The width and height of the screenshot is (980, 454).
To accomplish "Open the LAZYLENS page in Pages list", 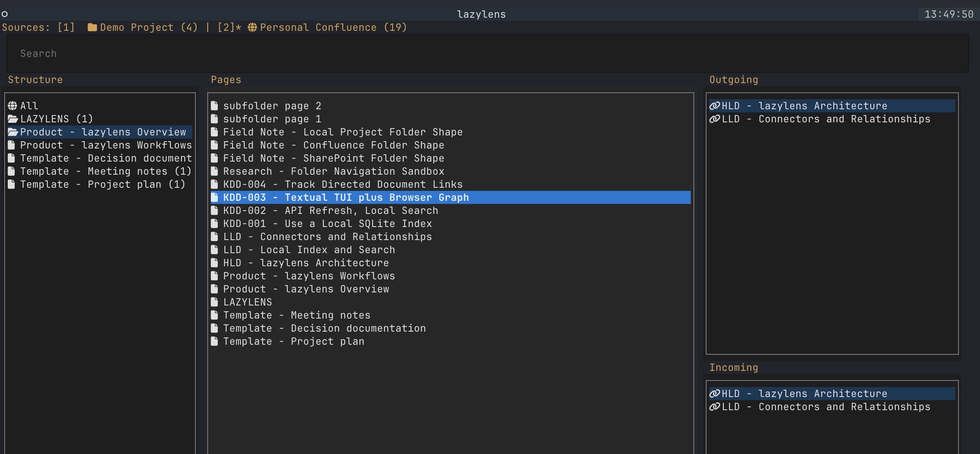I will (451, 302).
